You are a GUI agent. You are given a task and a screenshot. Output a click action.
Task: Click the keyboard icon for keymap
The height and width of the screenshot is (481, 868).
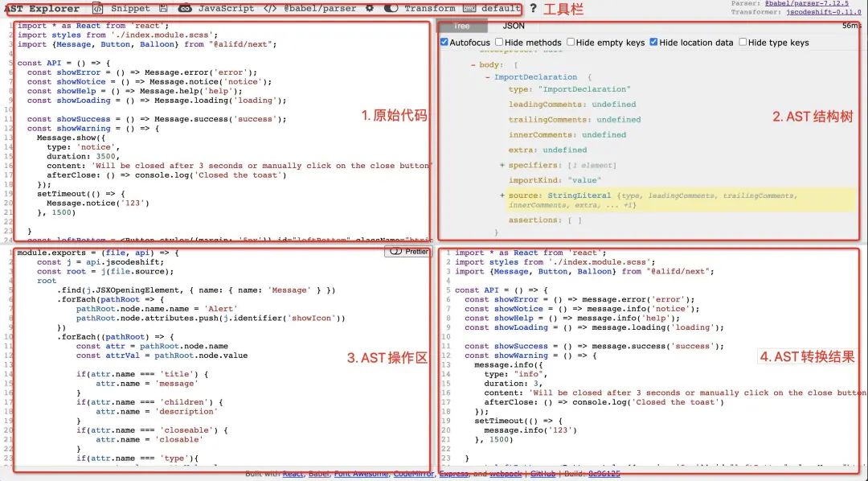click(x=470, y=8)
